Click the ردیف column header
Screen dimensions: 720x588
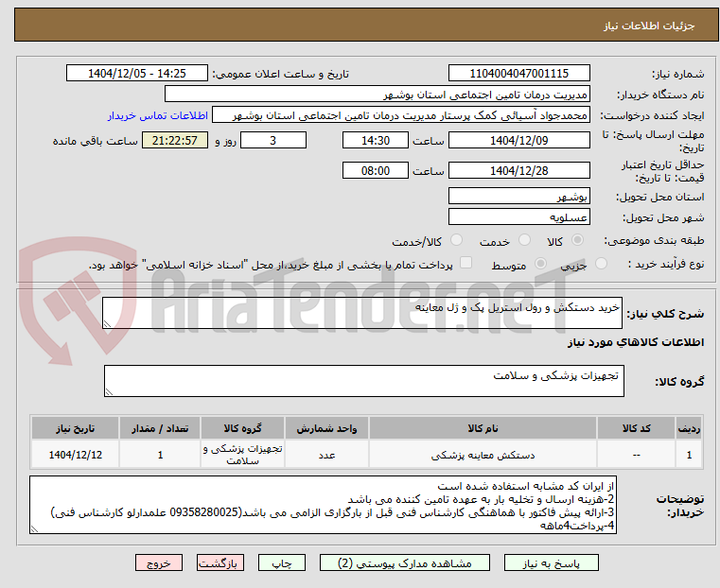pos(689,428)
